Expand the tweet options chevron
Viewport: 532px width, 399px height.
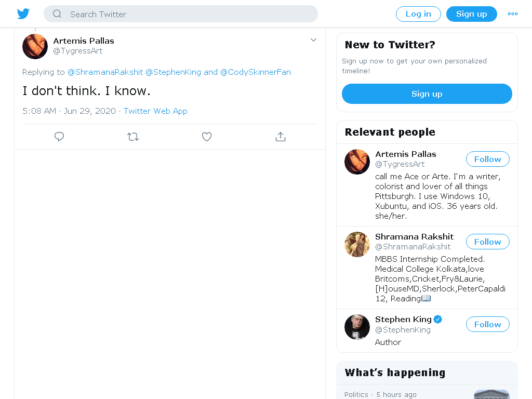(x=313, y=40)
